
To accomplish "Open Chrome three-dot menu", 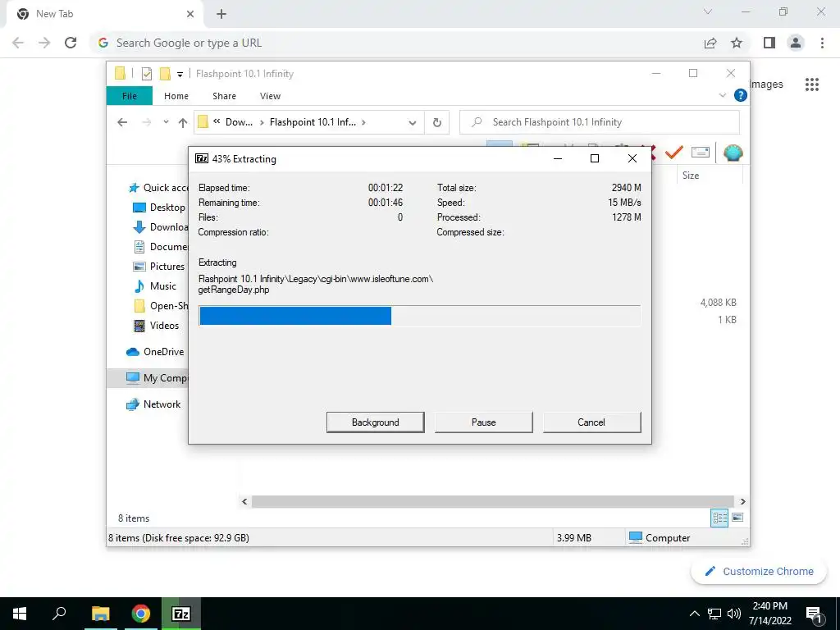I will coord(822,43).
